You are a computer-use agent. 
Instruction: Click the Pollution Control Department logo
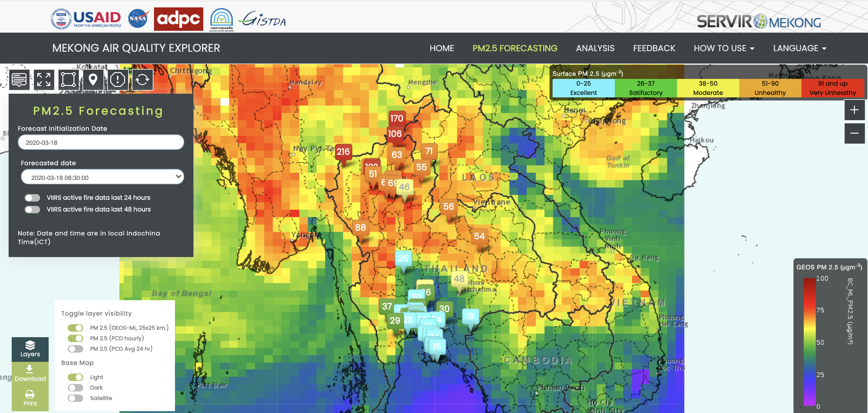221,19
